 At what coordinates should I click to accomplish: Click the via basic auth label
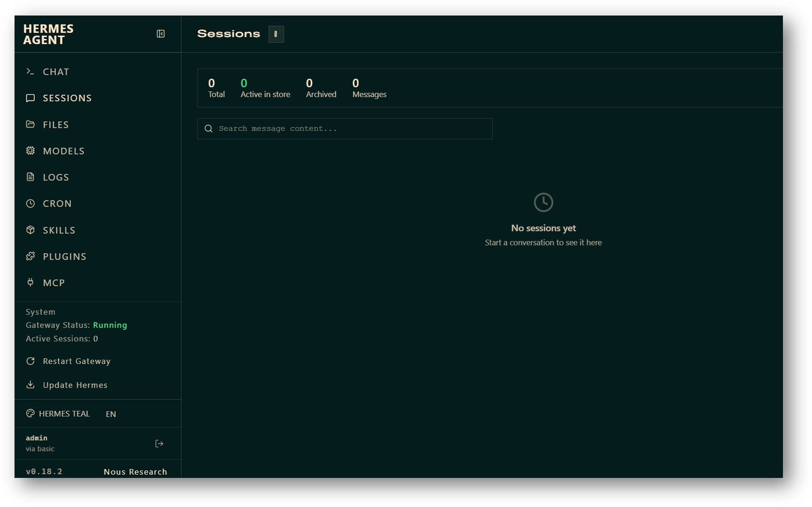tap(40, 449)
